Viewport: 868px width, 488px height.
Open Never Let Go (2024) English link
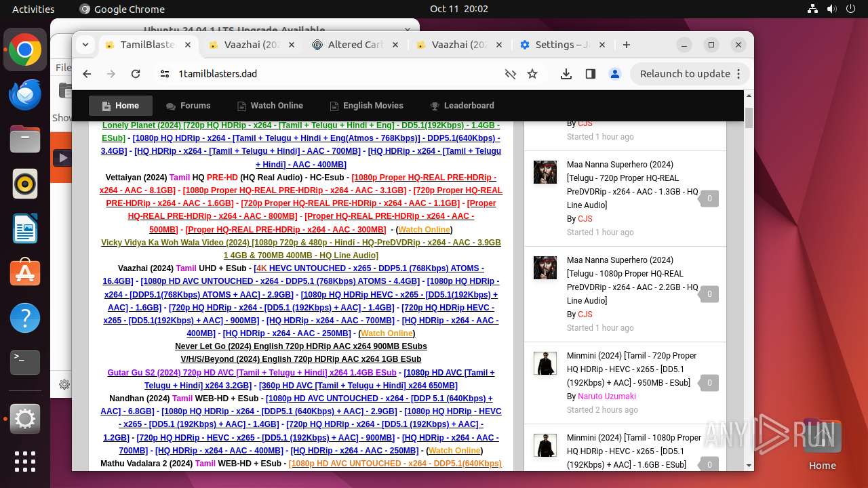click(x=301, y=346)
